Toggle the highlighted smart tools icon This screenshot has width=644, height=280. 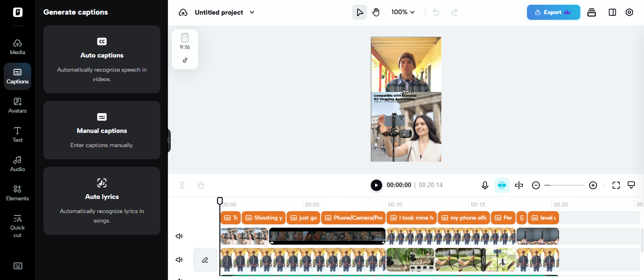tap(502, 185)
